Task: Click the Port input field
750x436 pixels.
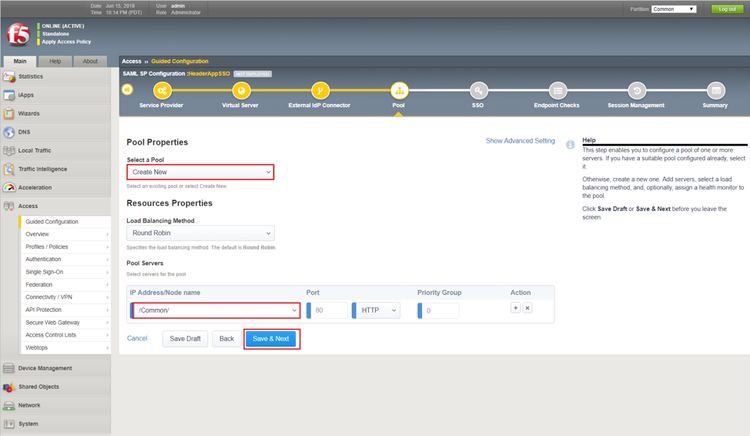Action: tap(330, 311)
